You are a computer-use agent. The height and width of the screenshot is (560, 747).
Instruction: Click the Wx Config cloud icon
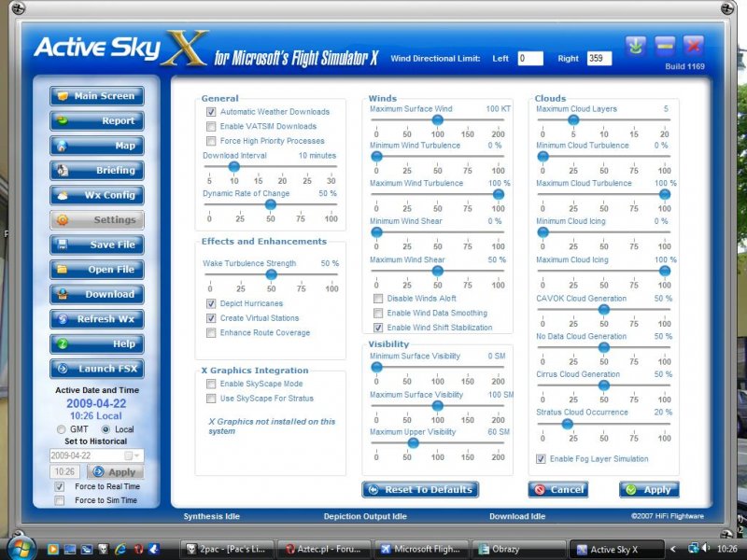(62, 196)
